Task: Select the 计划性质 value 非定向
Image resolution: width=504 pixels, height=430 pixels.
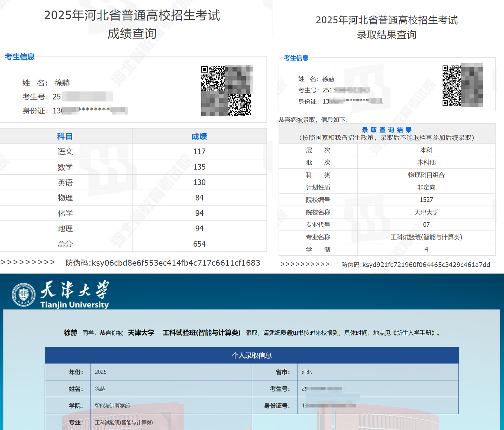Action: click(426, 187)
